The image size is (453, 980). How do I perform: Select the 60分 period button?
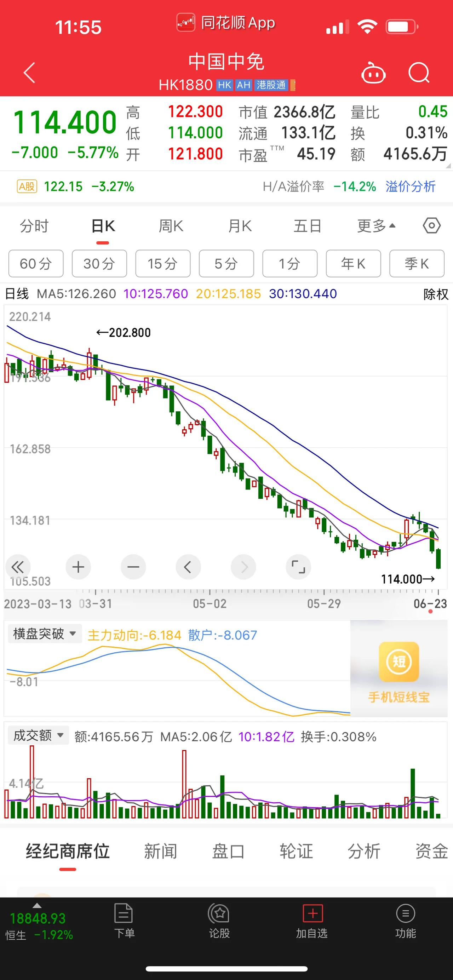[36, 263]
